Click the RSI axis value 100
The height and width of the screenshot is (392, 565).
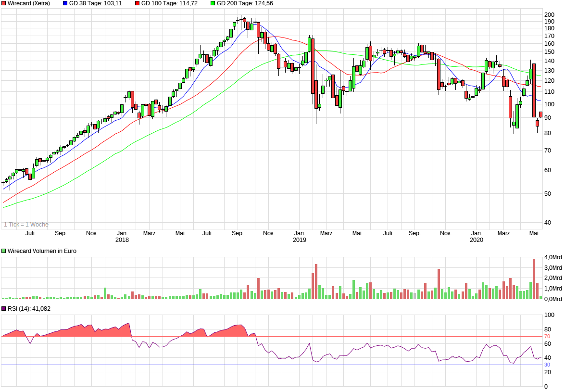click(549, 315)
